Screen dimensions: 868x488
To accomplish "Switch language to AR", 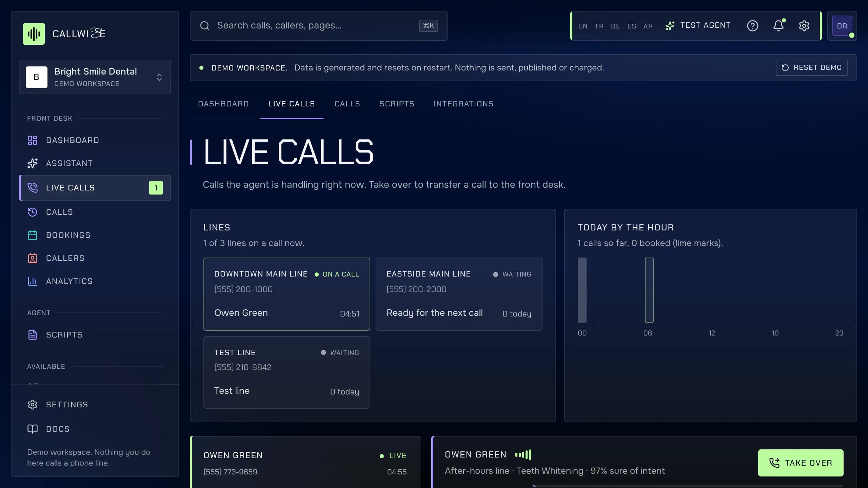I will [x=648, y=26].
